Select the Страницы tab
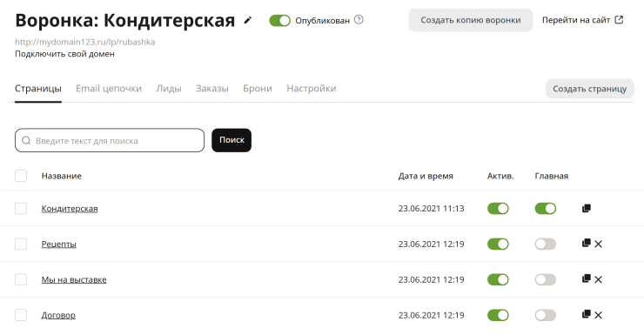 pos(38,89)
